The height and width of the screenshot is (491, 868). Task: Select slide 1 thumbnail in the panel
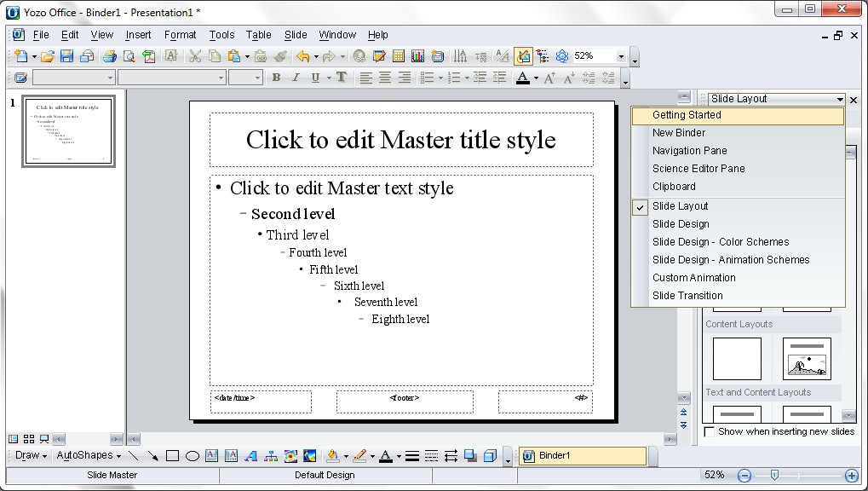67,131
